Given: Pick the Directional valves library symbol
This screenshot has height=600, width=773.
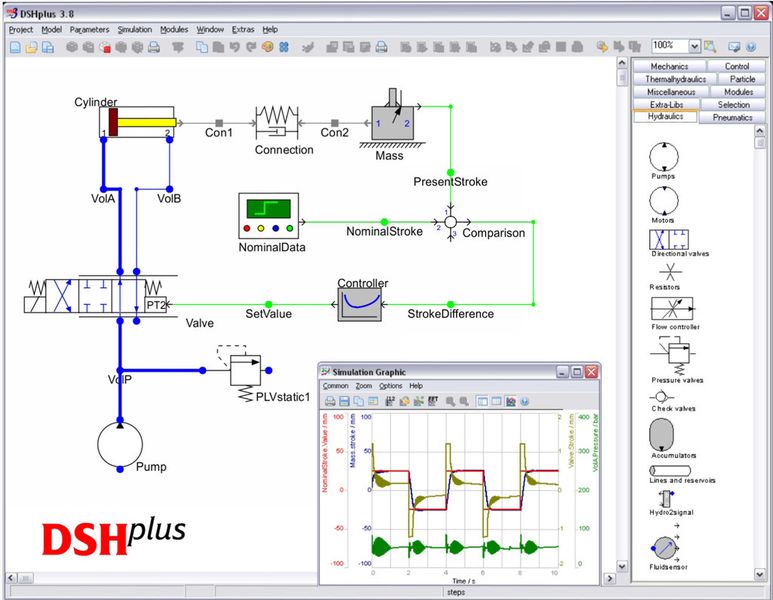Looking at the screenshot, I should [x=669, y=240].
